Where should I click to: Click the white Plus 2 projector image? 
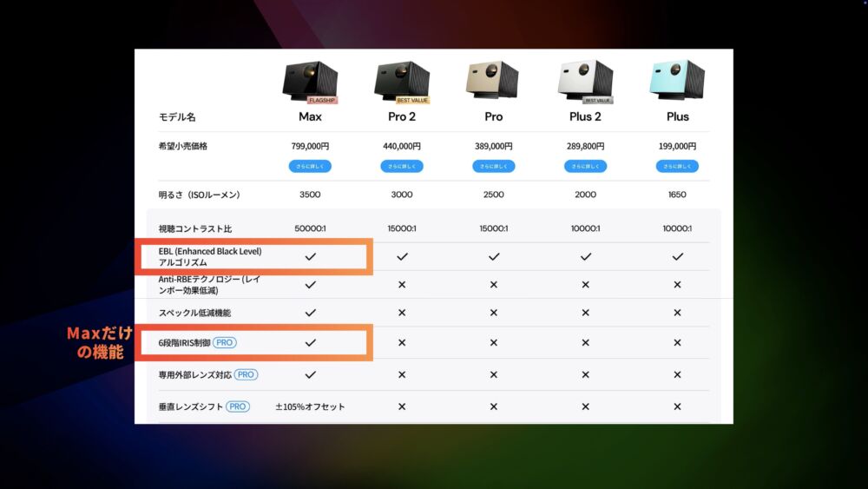(x=586, y=81)
